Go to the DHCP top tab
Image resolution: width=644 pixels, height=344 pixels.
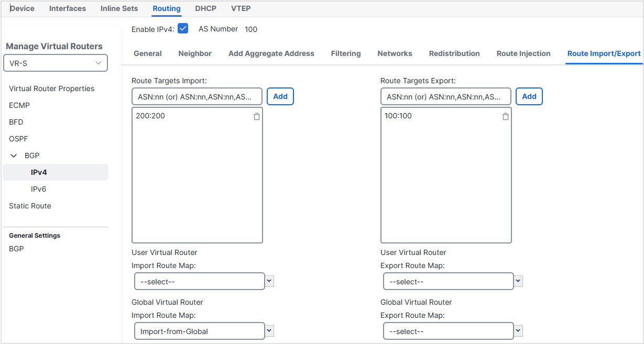click(x=205, y=8)
